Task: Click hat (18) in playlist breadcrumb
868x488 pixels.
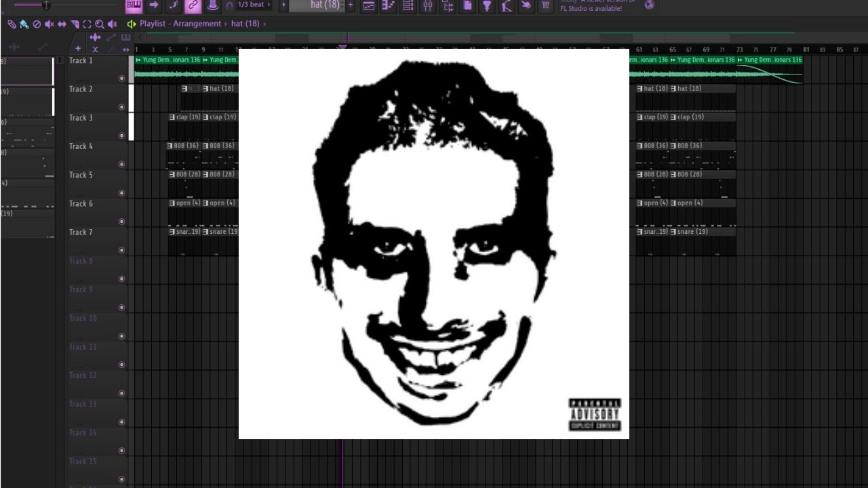Action: pos(245,24)
